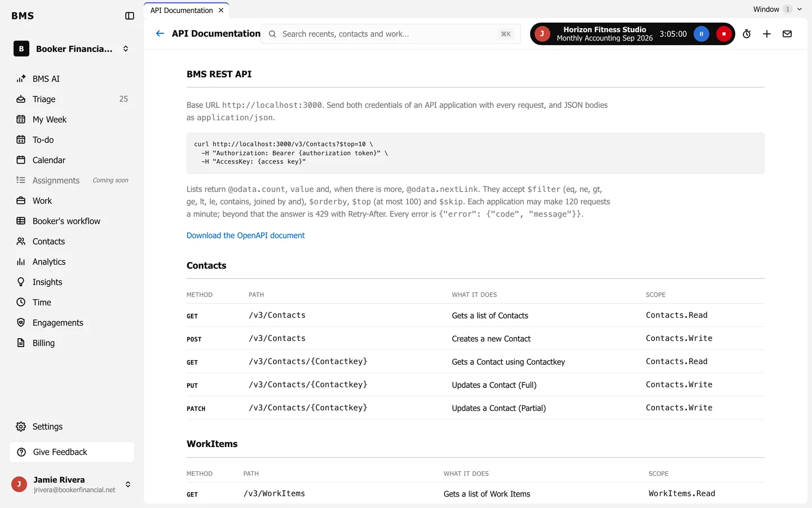
Task: Stop the timer with the red button
Action: click(x=724, y=34)
